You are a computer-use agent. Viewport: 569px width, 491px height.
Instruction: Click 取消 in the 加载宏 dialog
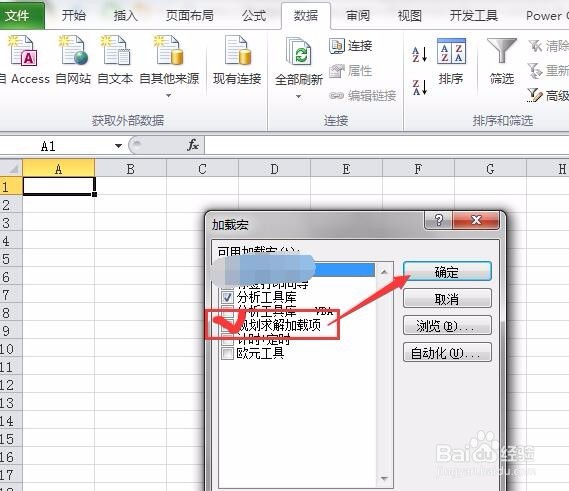[x=447, y=299]
